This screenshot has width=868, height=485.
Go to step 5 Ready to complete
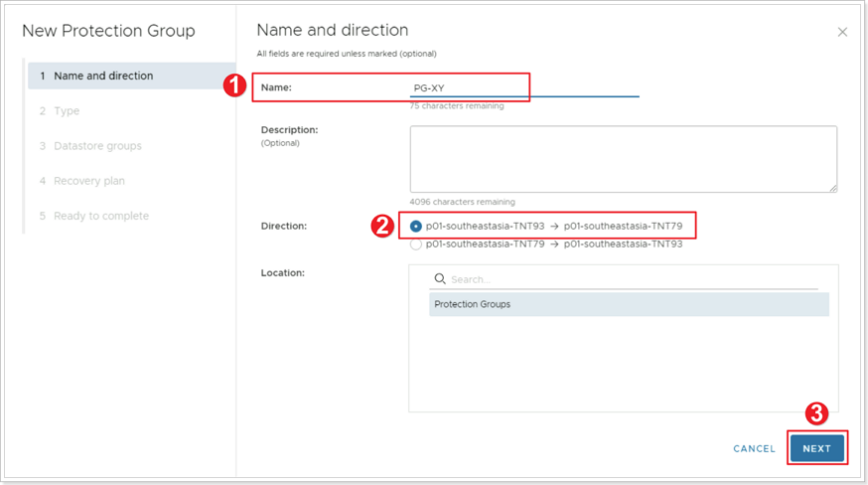coord(94,216)
